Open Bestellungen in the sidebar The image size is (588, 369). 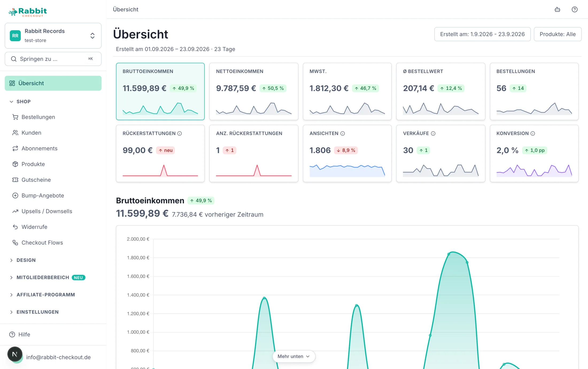click(x=53, y=117)
